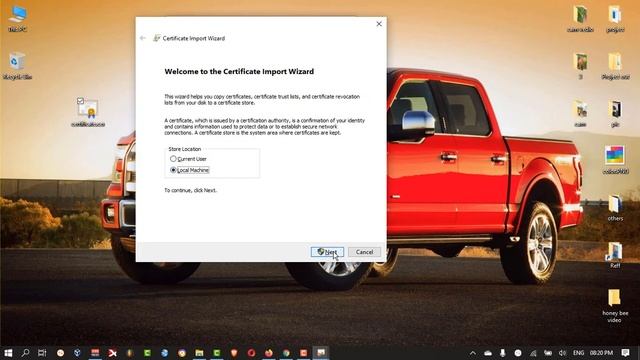Select the 'Project one' folder on desktop
640x360 pixels.
(x=615, y=66)
